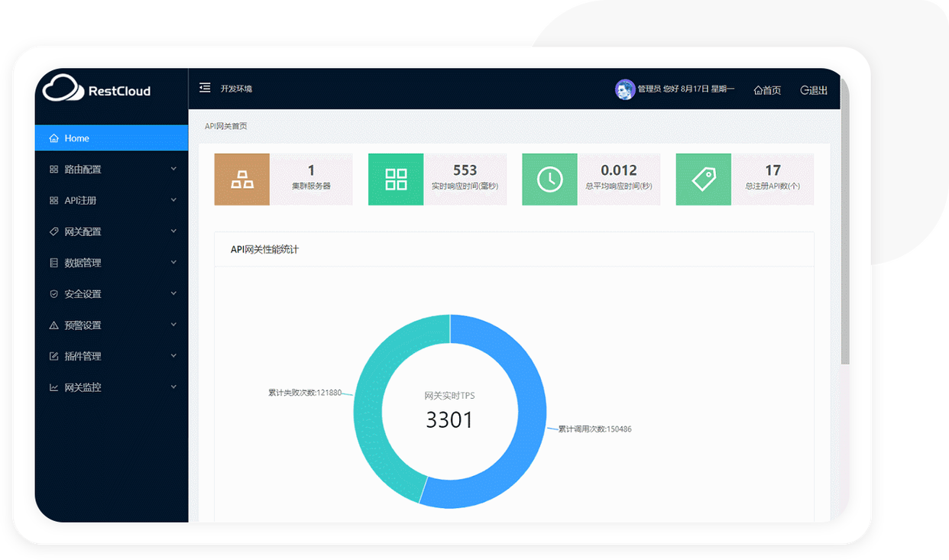This screenshot has height=560, width=949.
Task: Click the 总平均响应时间 clock icon tile
Action: [550, 180]
